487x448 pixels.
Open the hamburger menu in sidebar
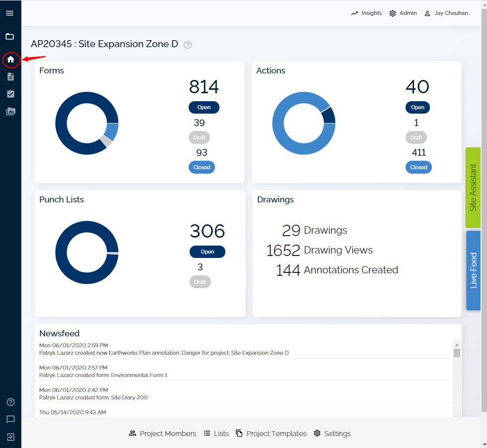[10, 13]
